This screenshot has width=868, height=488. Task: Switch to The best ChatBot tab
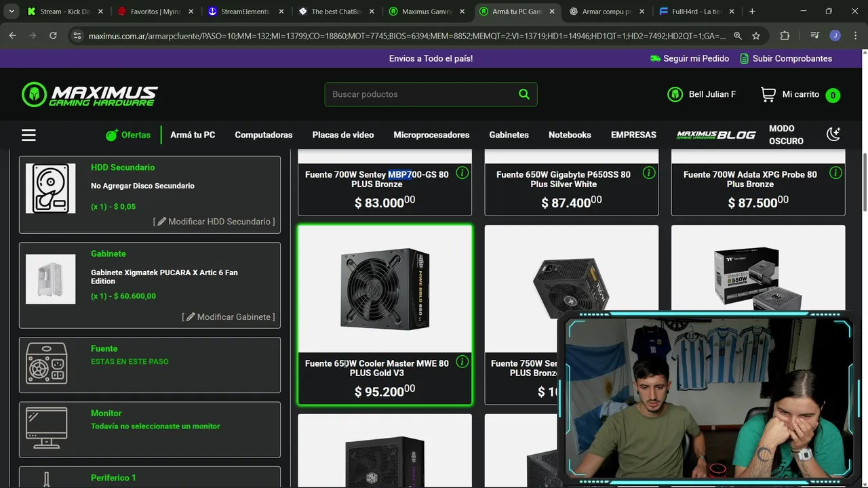[336, 12]
